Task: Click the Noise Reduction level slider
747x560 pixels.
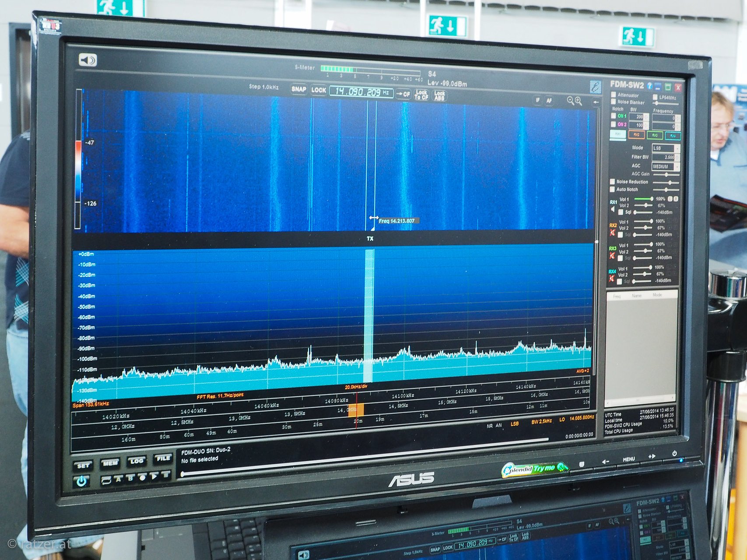Action: tap(666, 182)
